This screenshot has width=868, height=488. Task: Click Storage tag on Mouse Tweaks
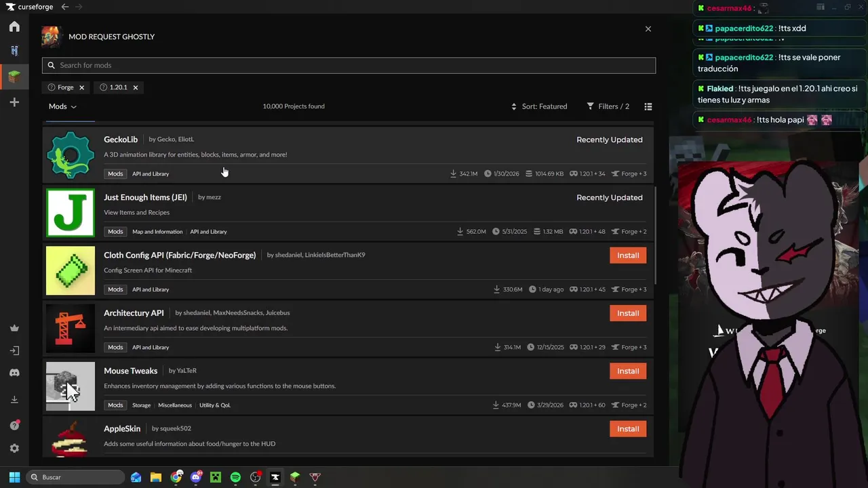coord(141,405)
